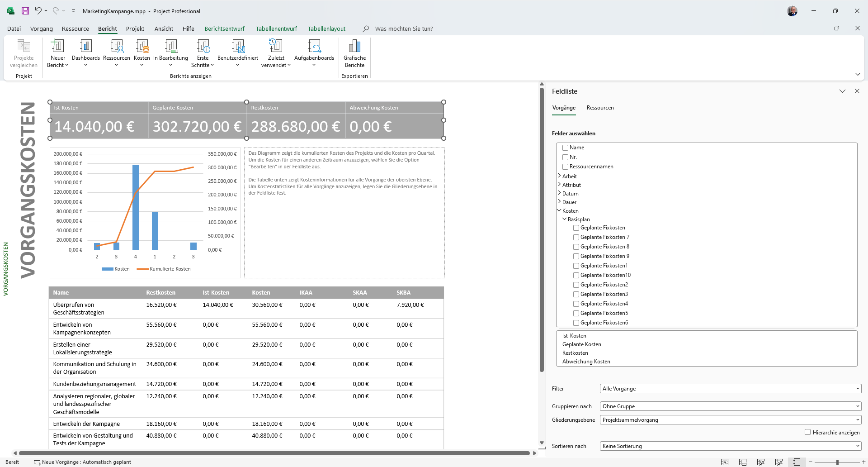Enable Hierarchie anzeigen checkbox
Image resolution: width=868 pixels, height=467 pixels.
(807, 432)
